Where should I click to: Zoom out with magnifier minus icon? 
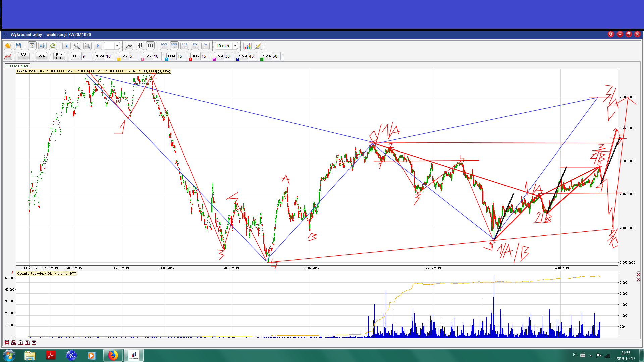pyautogui.click(x=87, y=46)
